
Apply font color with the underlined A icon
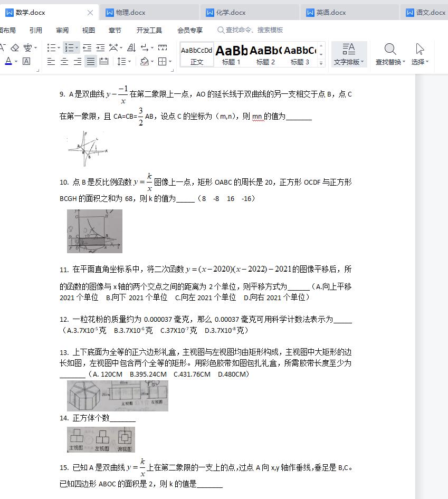click(8, 62)
